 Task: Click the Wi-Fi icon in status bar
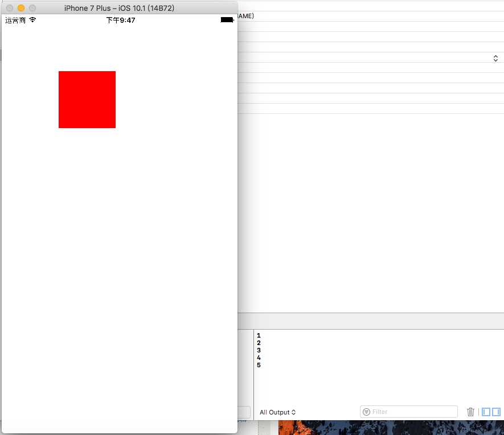(x=32, y=20)
